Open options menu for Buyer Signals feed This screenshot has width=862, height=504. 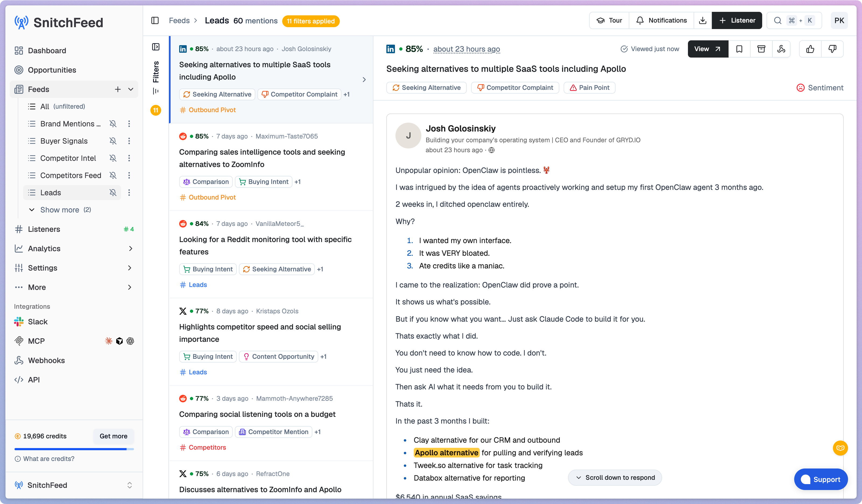click(129, 141)
